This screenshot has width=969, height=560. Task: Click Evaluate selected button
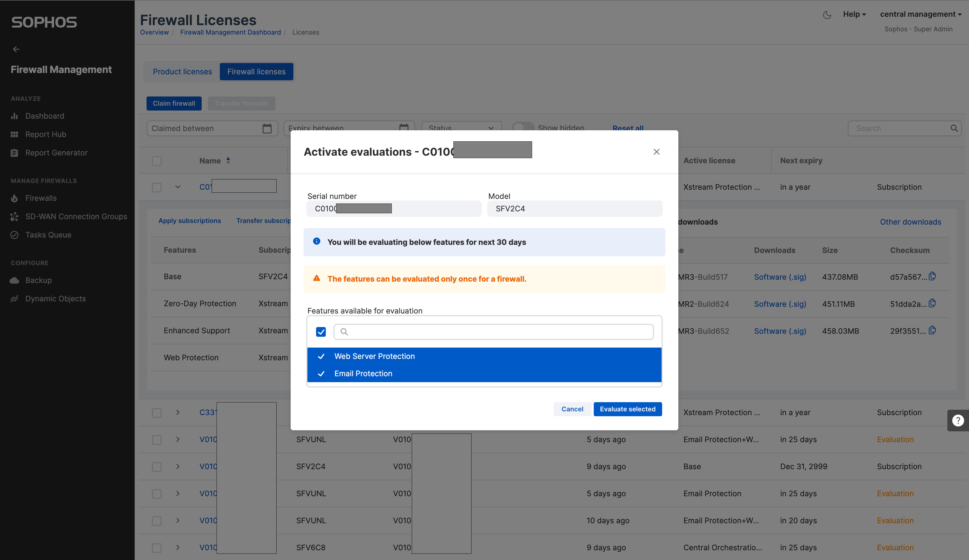pyautogui.click(x=627, y=409)
